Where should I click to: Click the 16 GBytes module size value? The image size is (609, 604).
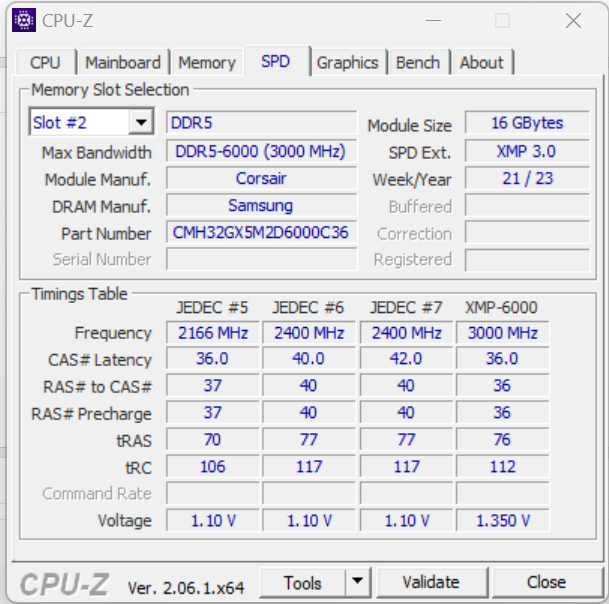coord(527,123)
